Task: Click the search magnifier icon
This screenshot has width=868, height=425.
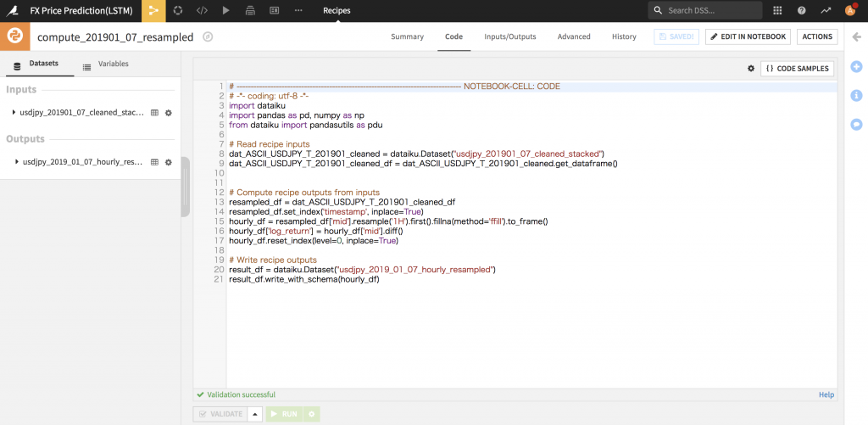Action: pyautogui.click(x=658, y=10)
